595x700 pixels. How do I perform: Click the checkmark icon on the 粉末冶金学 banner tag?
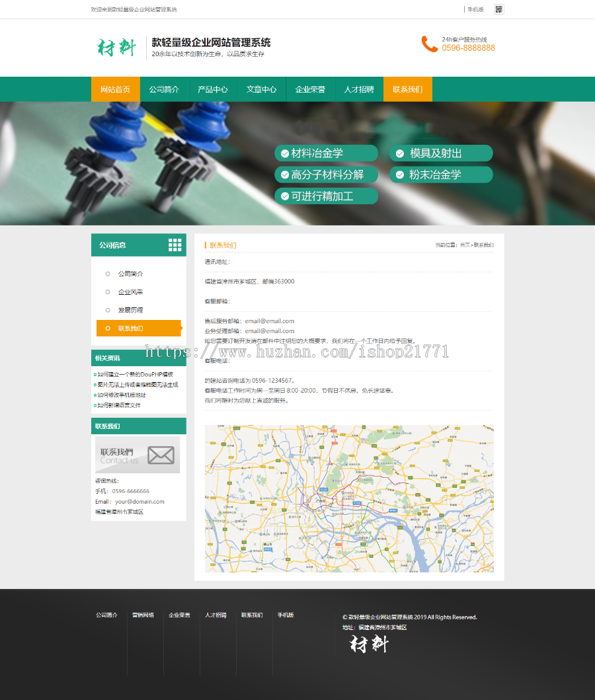(x=399, y=175)
